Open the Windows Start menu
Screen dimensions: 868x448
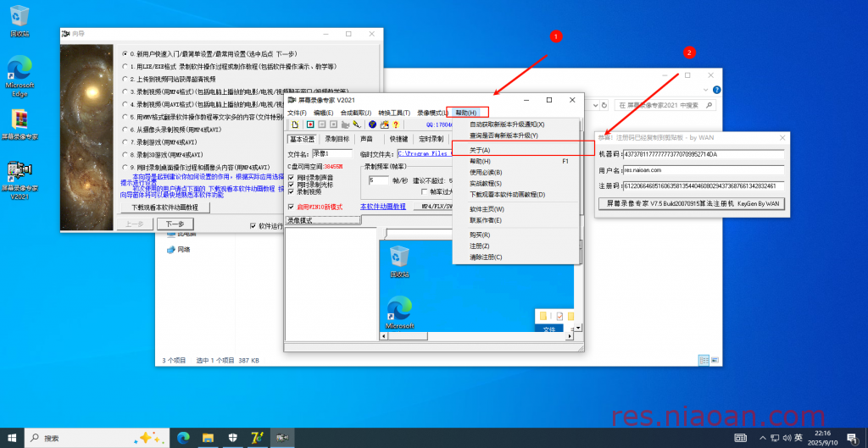tap(12, 438)
